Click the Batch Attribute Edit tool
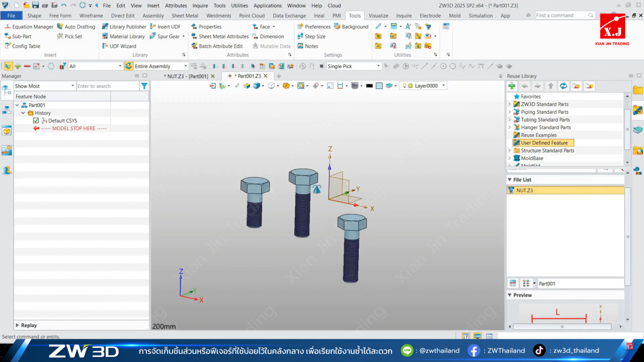This screenshot has width=644, height=362. coord(216,46)
